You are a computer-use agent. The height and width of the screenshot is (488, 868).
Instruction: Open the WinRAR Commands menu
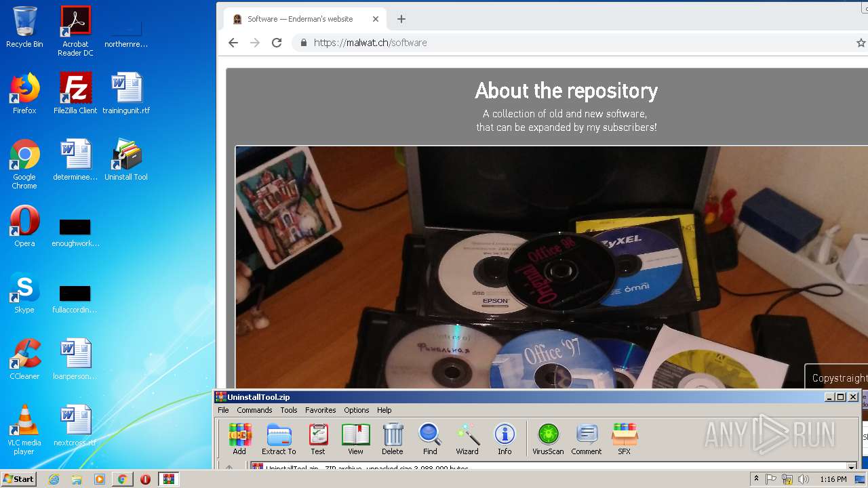click(x=254, y=410)
